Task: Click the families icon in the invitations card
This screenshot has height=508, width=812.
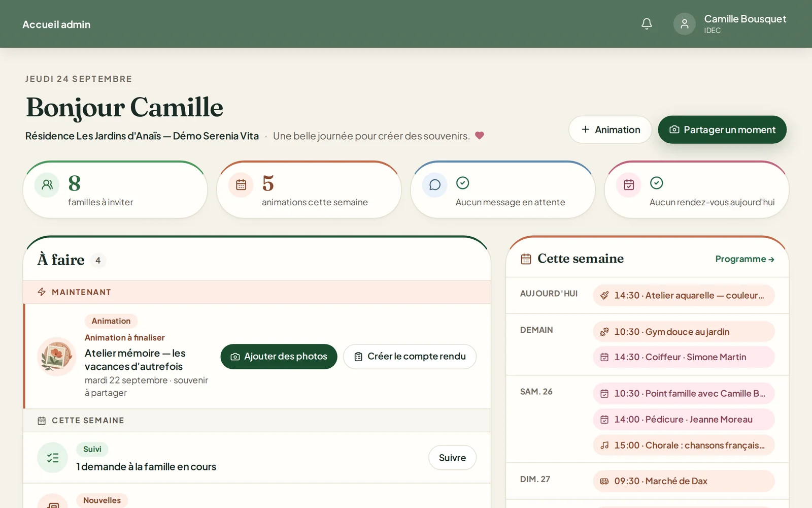Action: [x=47, y=184]
